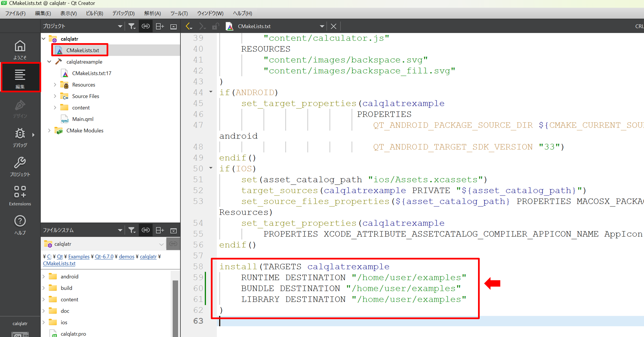Expand the Resources folder in project tree
Viewport: 644px width, 337px height.
click(x=55, y=85)
